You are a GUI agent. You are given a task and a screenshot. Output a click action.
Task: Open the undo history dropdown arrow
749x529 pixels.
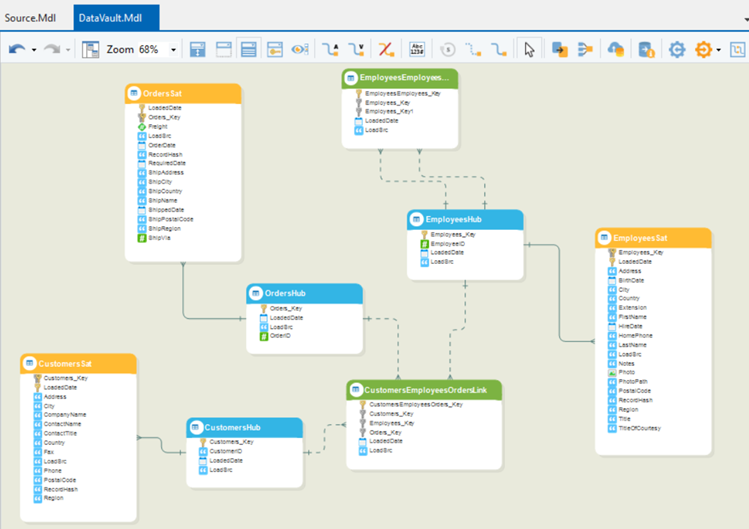34,49
